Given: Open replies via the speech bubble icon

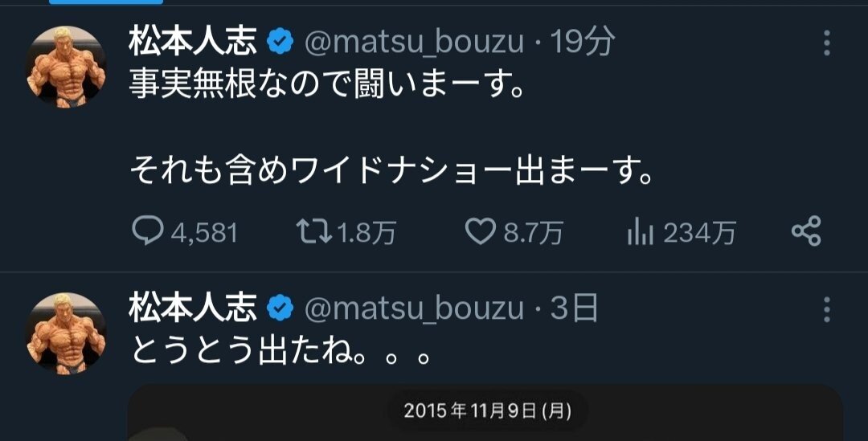Looking at the screenshot, I should (x=147, y=233).
